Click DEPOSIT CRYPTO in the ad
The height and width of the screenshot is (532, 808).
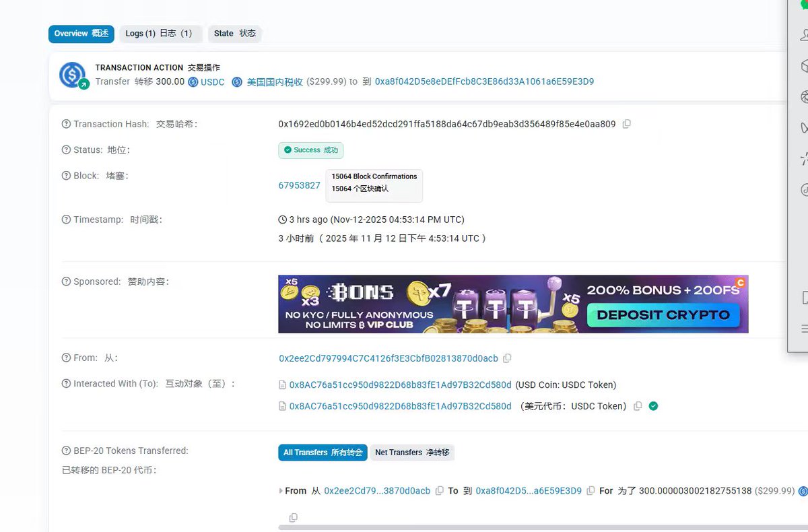tap(664, 314)
